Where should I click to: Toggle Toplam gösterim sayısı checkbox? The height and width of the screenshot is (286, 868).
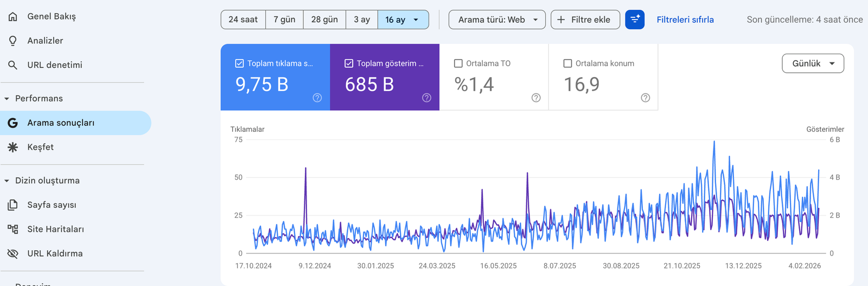[x=349, y=63]
